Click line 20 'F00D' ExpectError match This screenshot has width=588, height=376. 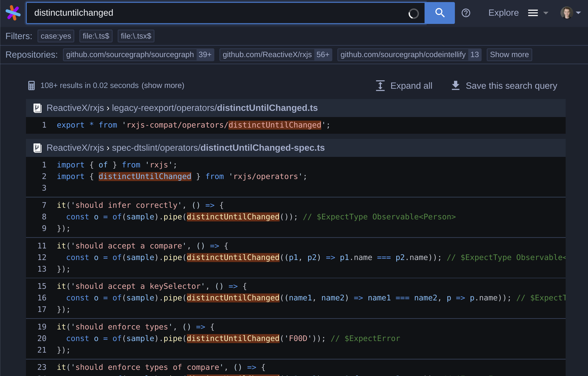coord(233,339)
